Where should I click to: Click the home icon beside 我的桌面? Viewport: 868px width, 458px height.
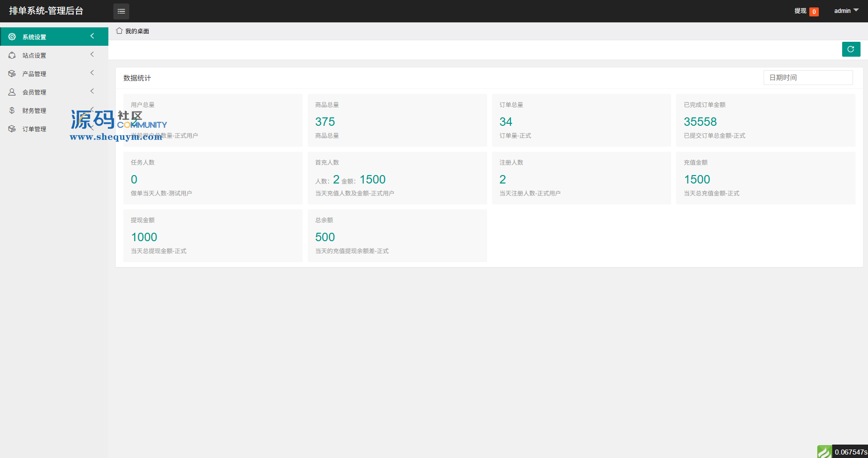tap(119, 31)
